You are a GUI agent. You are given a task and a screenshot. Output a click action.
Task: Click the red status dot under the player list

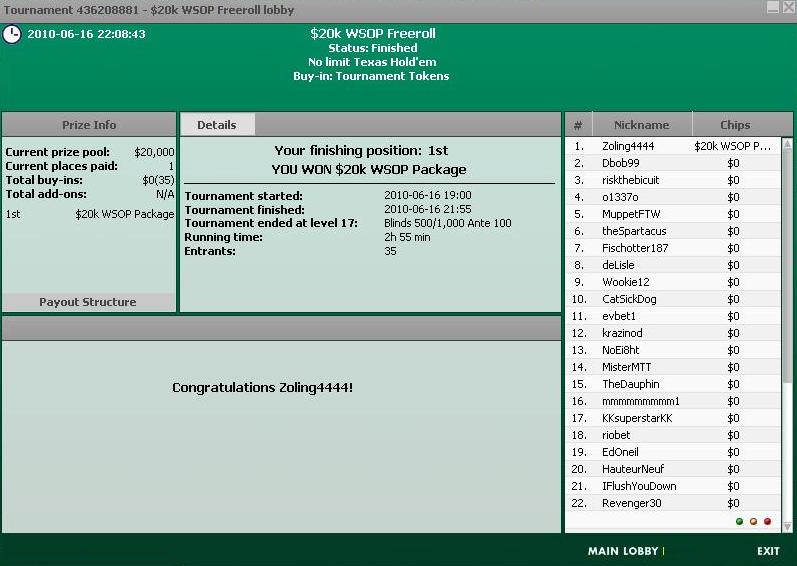pos(768,521)
